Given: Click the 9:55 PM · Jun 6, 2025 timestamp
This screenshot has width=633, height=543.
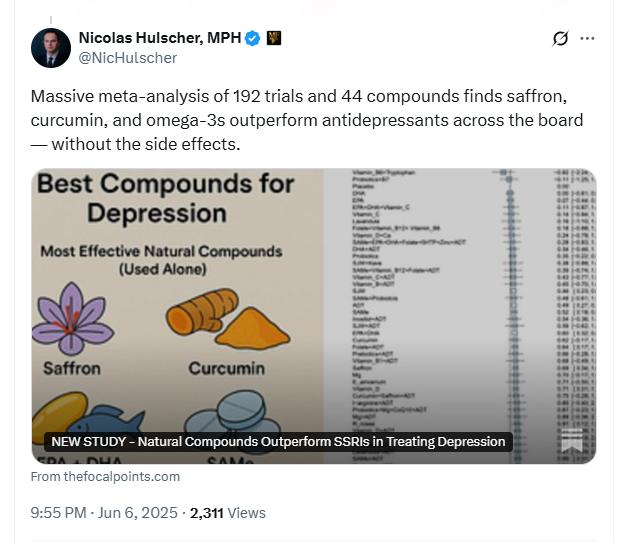Looking at the screenshot, I should (104, 513).
